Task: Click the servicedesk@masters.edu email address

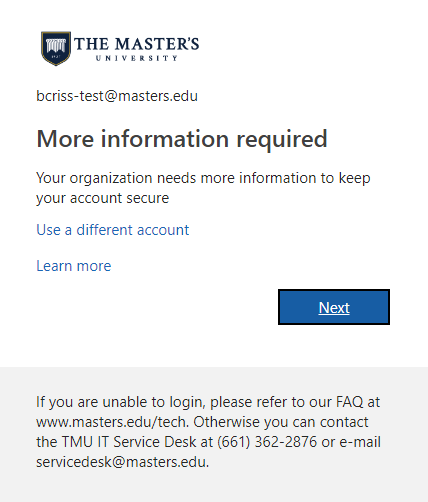Action: pyautogui.click(x=122, y=462)
